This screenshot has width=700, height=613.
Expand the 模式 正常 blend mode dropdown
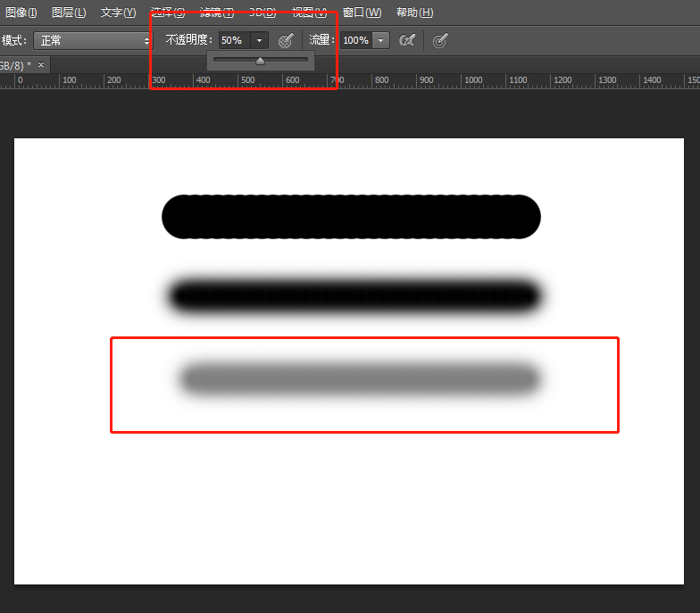click(x=93, y=41)
